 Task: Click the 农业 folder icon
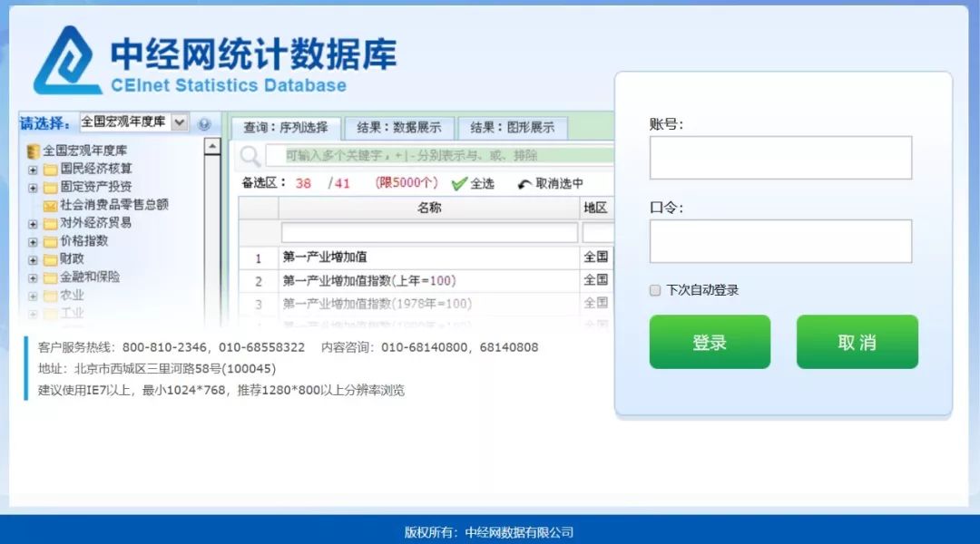(51, 296)
